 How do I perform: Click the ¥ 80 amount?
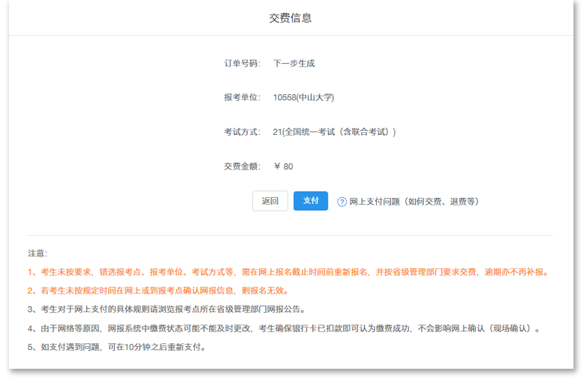[x=283, y=167]
